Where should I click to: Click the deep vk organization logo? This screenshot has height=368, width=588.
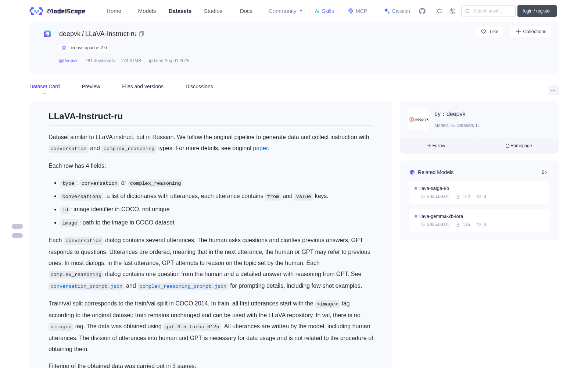click(x=418, y=119)
